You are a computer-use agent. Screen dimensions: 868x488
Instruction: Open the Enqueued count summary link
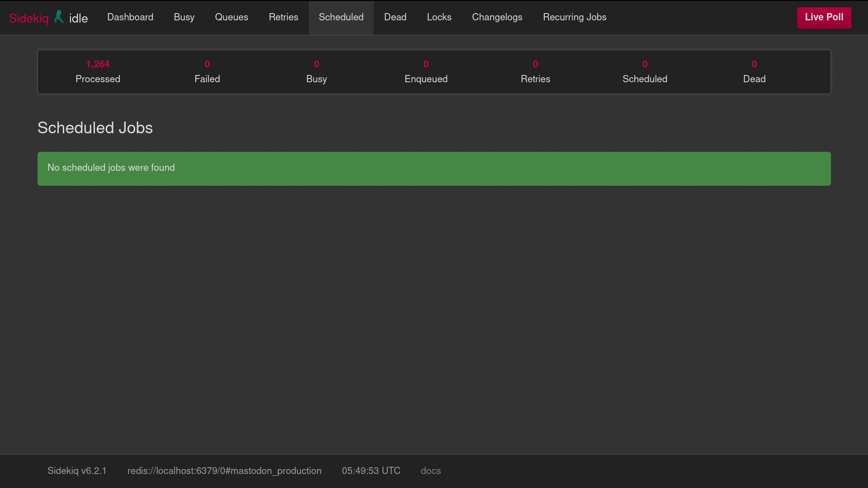pos(426,71)
